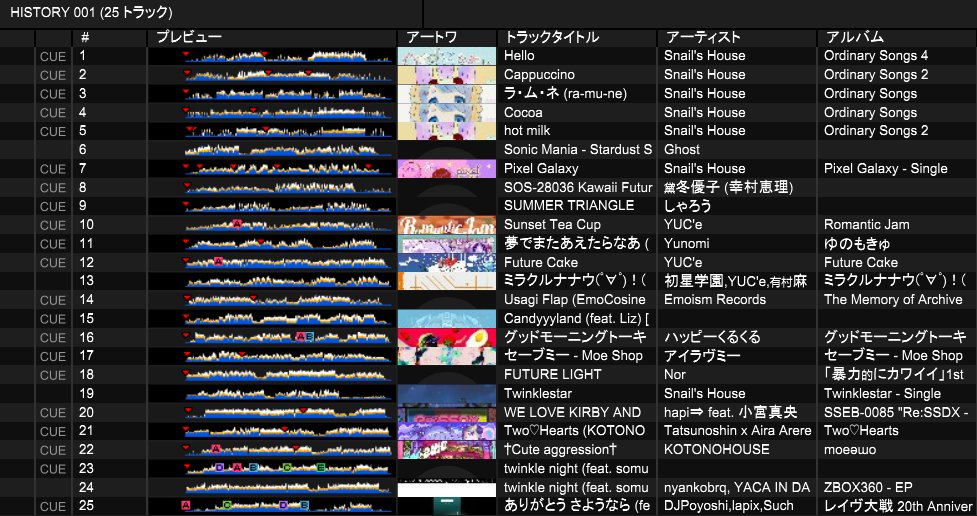The width and height of the screenshot is (977, 516).
Task: Click the CUE tag on Usagi Flap row
Action: (53, 300)
